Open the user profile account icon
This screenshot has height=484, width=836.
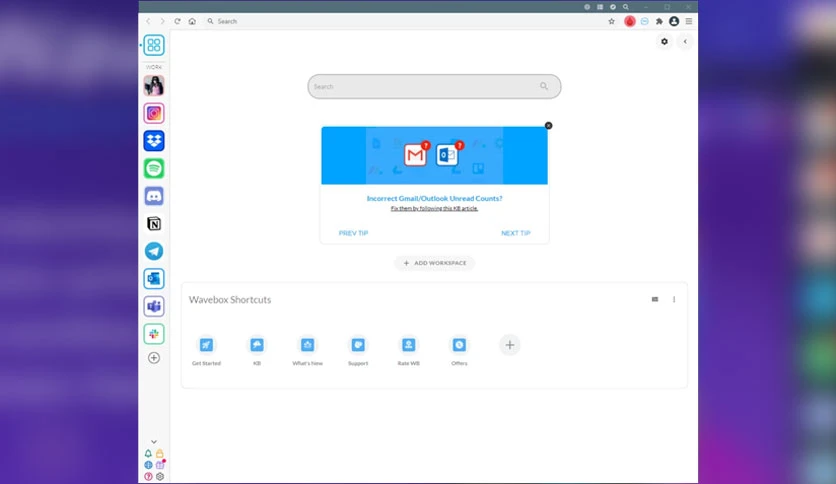click(674, 21)
